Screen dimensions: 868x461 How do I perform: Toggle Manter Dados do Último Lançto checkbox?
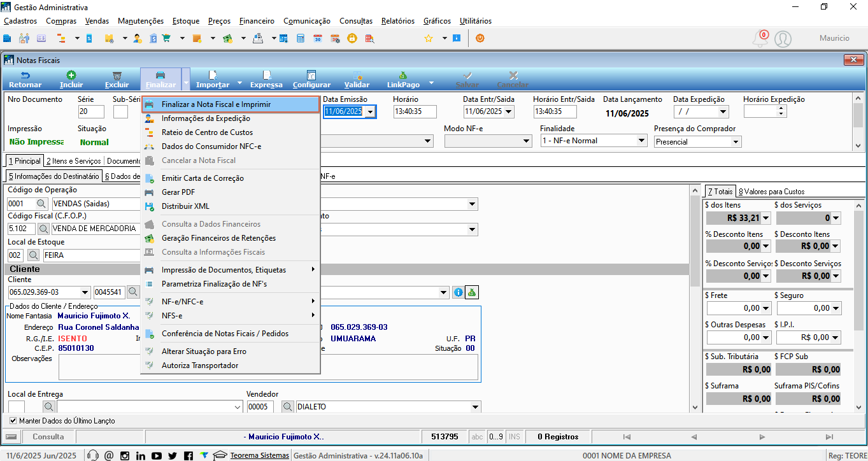pyautogui.click(x=13, y=421)
